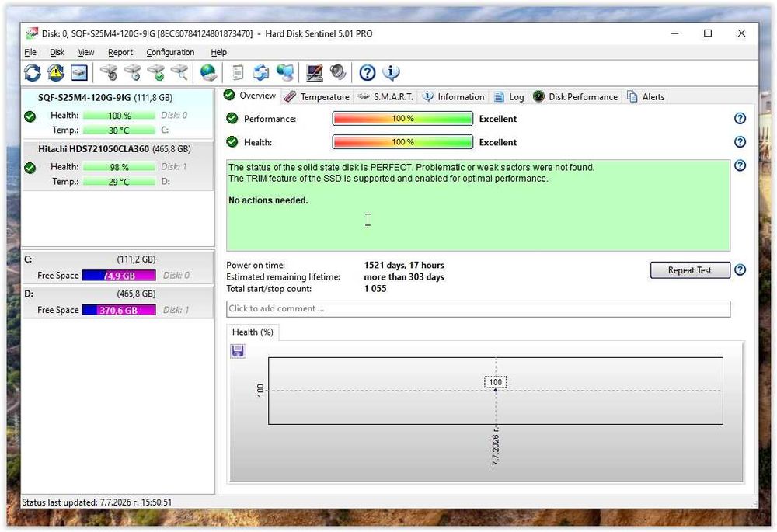Click the disk drive picture toolbar icon

79,73
